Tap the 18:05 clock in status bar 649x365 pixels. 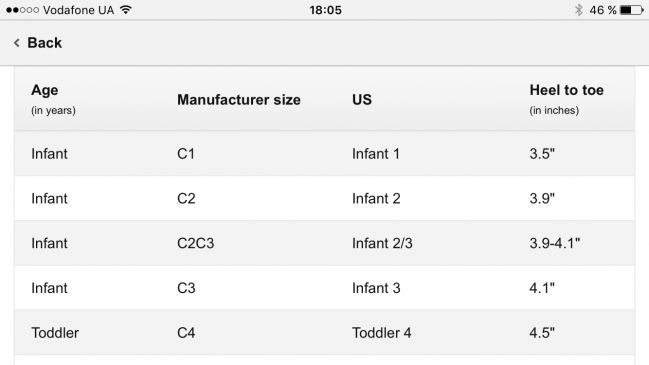[325, 10]
